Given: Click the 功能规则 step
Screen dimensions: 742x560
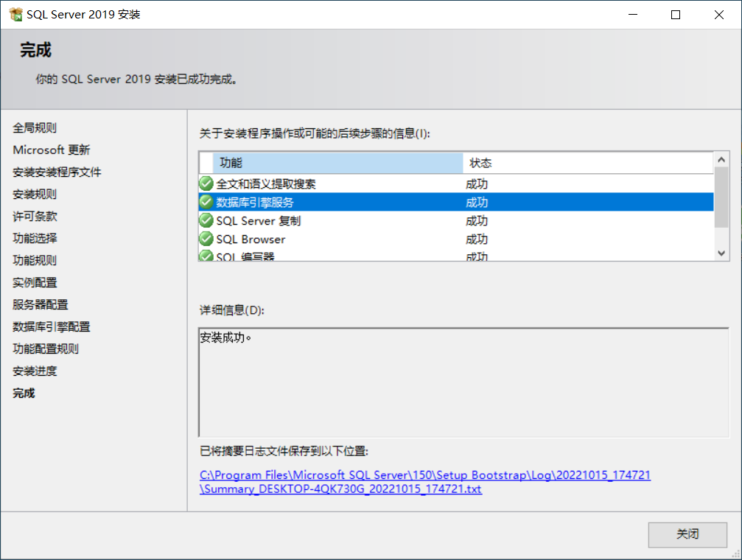Looking at the screenshot, I should coord(35,260).
